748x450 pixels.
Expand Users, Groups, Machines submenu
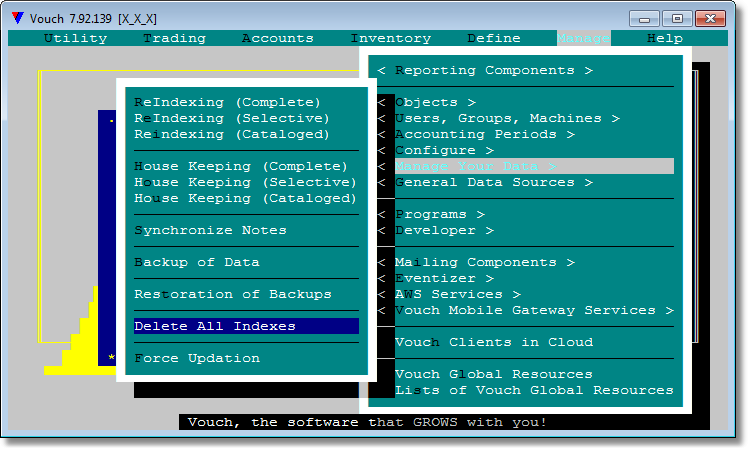(x=499, y=118)
